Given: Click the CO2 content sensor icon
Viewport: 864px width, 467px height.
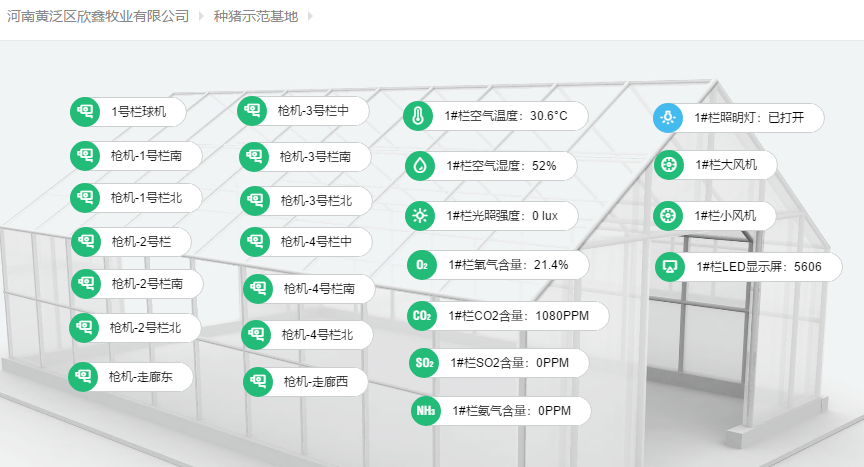Looking at the screenshot, I should pos(423,316).
